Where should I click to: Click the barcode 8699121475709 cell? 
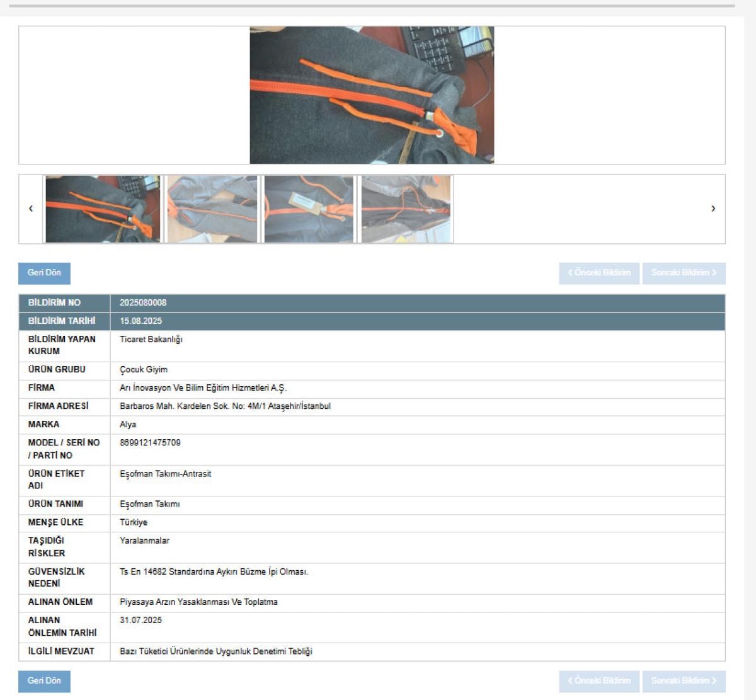tap(150, 443)
